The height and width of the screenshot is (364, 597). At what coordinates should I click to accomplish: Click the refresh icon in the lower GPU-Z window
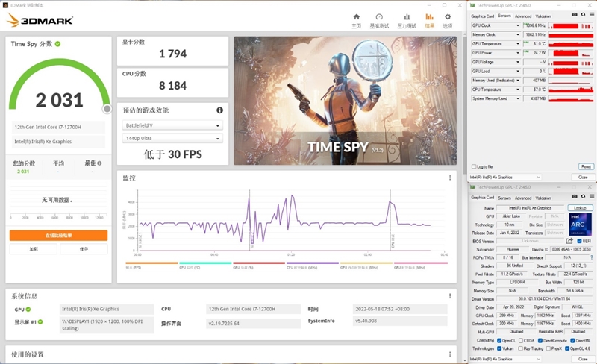[x=583, y=196]
